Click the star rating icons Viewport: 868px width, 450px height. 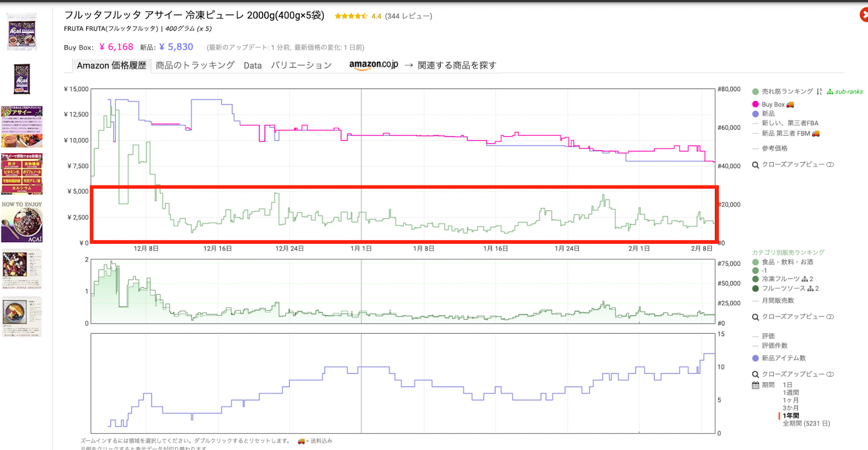351,16
